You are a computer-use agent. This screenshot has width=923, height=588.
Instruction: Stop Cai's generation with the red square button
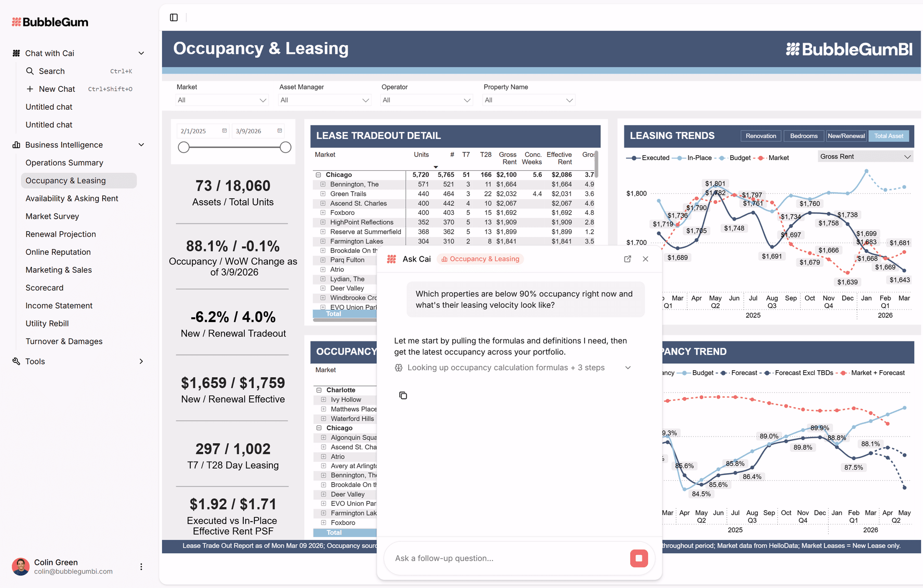(x=639, y=558)
